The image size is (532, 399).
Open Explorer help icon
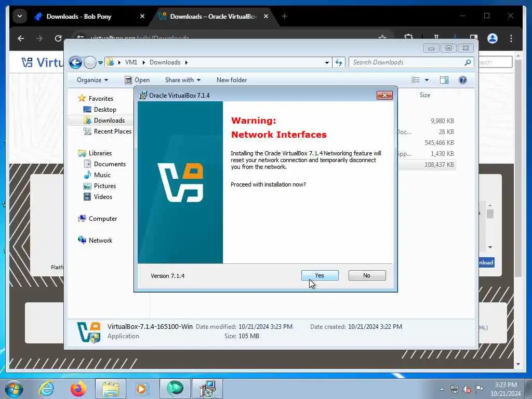(x=462, y=80)
